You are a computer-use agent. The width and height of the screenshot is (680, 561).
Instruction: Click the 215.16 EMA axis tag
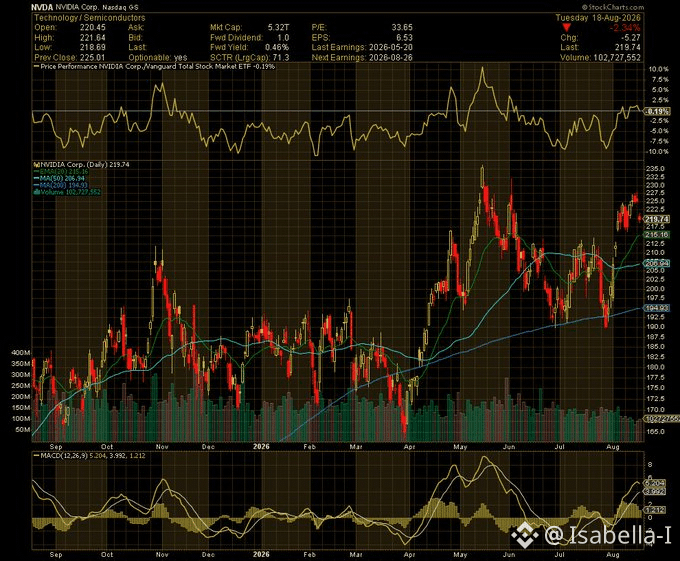point(657,235)
